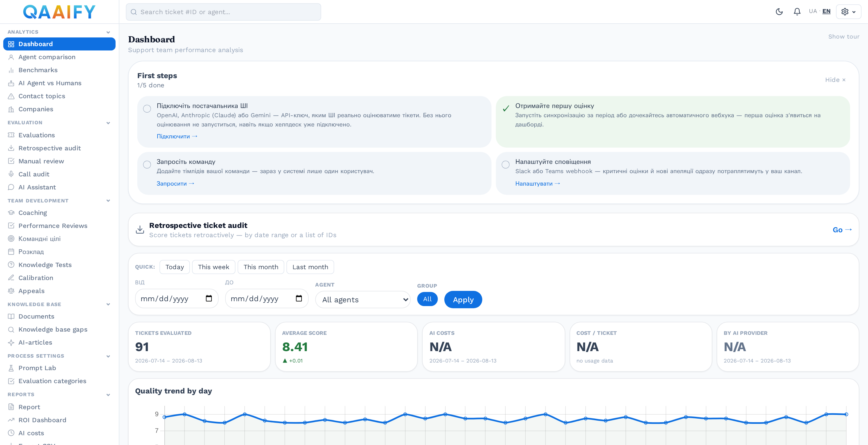The image size is (868, 445).
Task: Select the This month quick filter
Action: click(261, 267)
